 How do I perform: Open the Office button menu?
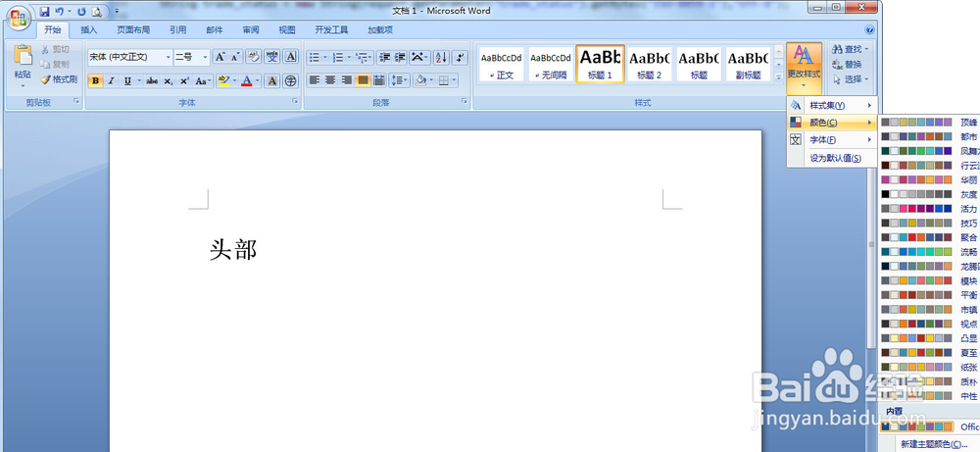pyautogui.click(x=18, y=17)
